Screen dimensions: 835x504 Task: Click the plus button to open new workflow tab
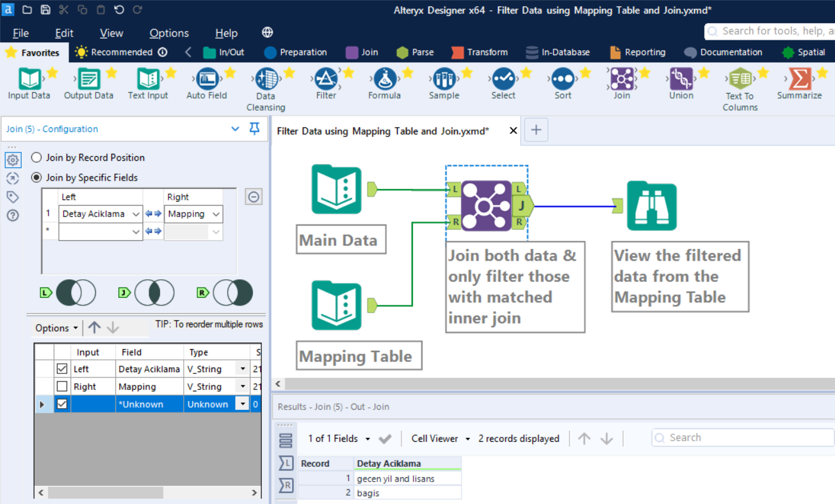[x=536, y=130]
